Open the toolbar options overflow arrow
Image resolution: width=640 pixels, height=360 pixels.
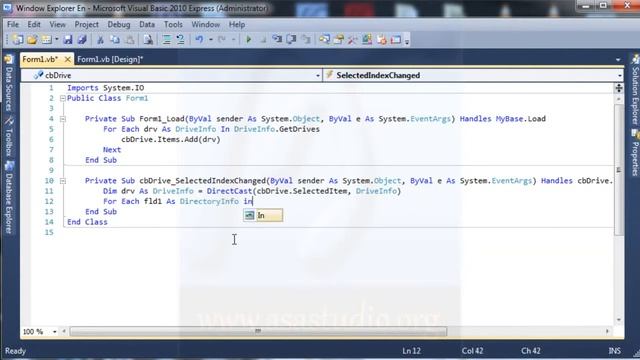click(x=407, y=41)
